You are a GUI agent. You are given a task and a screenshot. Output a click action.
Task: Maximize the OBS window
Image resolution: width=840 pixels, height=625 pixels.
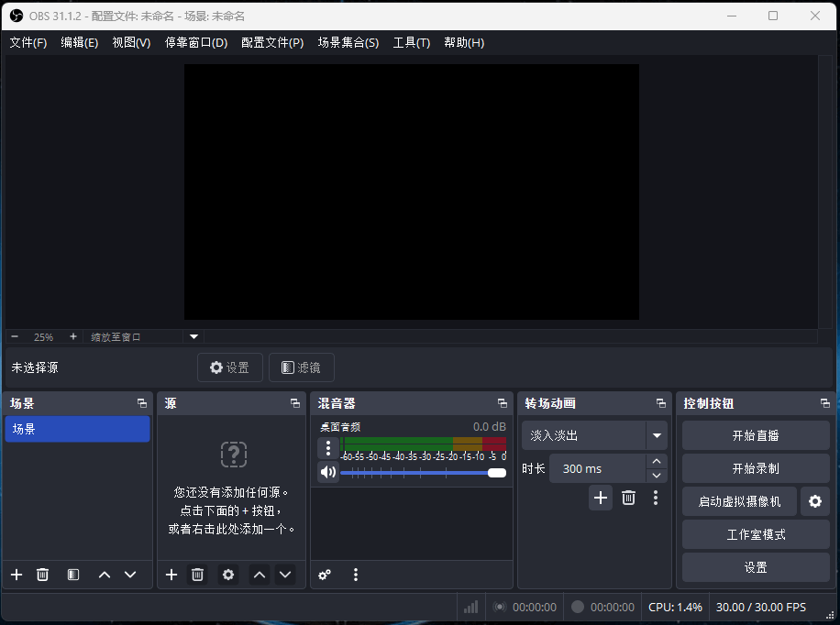(773, 16)
